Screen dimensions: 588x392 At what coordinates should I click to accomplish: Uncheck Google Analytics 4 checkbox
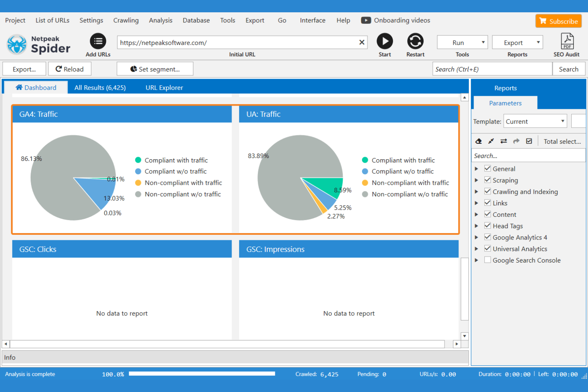click(x=487, y=237)
